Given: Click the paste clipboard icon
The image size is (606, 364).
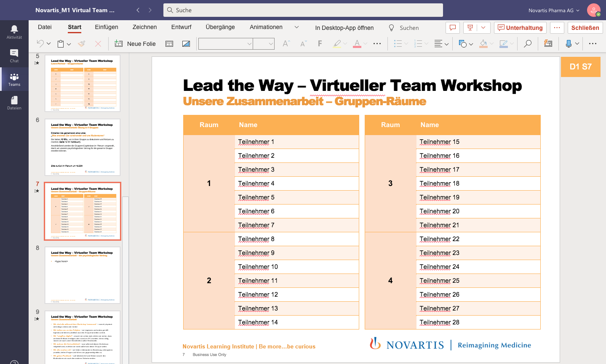Looking at the screenshot, I should tap(61, 43).
